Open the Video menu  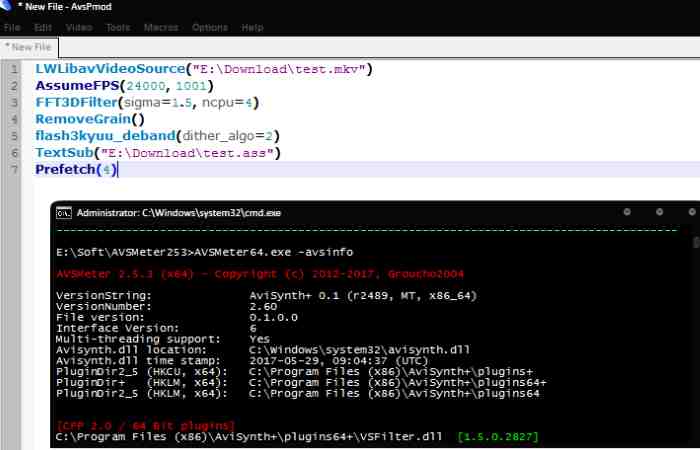tap(79, 27)
